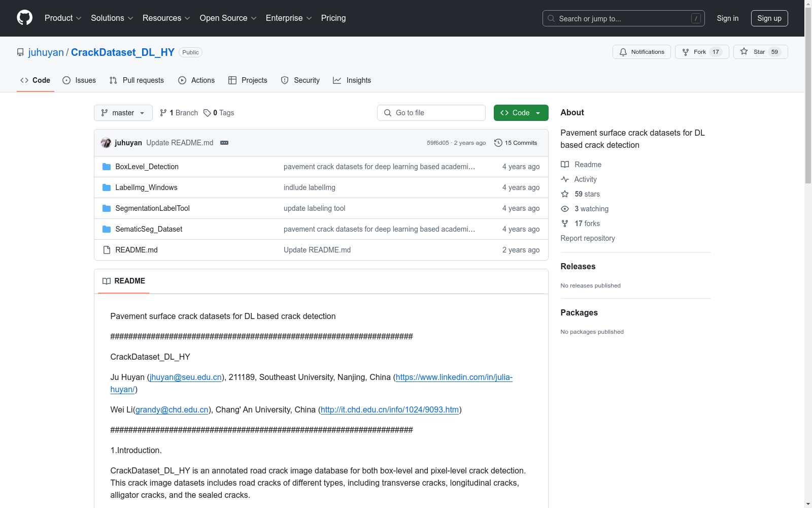This screenshot has height=508, width=812.
Task: Open the Open Source menu
Action: pos(228,18)
